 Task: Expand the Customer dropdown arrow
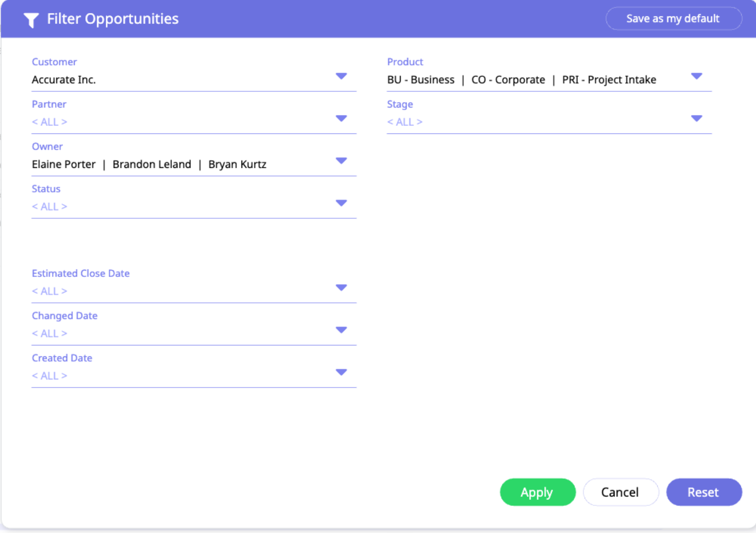click(x=341, y=76)
